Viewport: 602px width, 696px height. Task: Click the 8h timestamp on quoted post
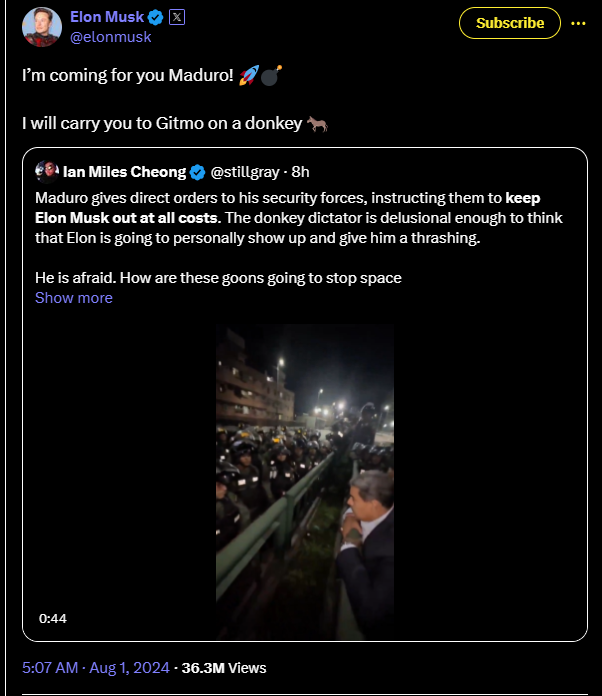tap(300, 172)
